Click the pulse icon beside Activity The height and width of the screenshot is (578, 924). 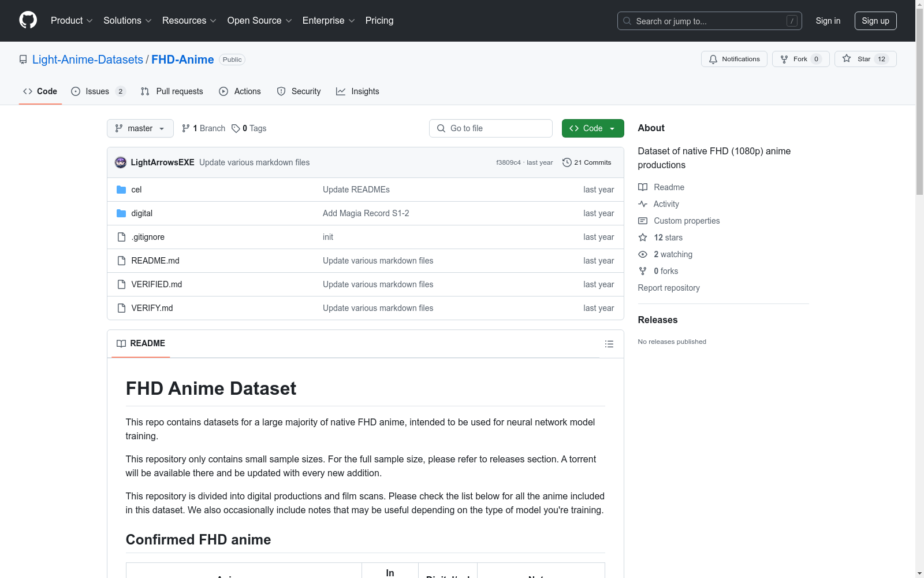(x=643, y=204)
